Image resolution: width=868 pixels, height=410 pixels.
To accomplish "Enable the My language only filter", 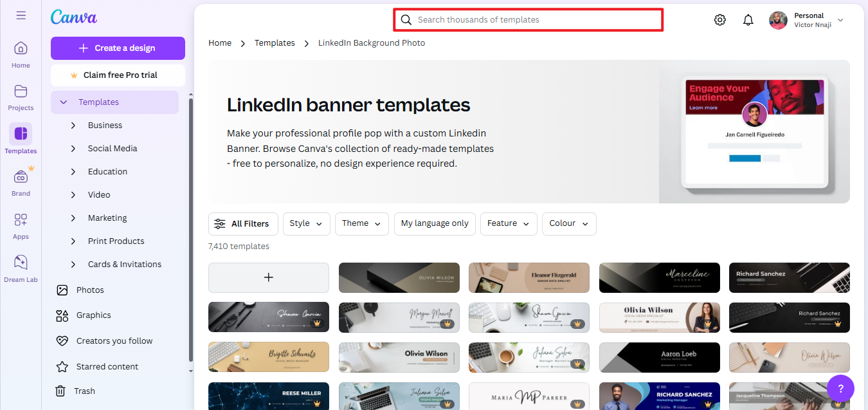I will [x=435, y=223].
